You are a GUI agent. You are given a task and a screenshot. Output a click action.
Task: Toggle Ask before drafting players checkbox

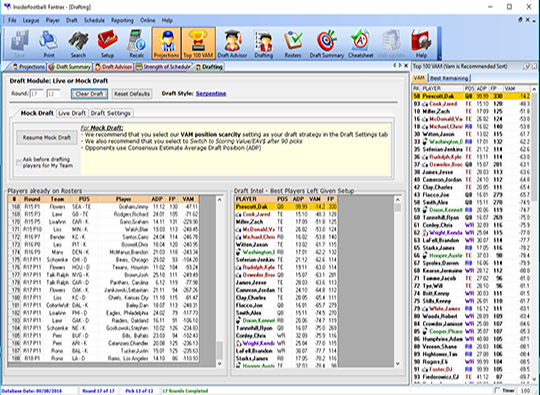click(x=19, y=163)
